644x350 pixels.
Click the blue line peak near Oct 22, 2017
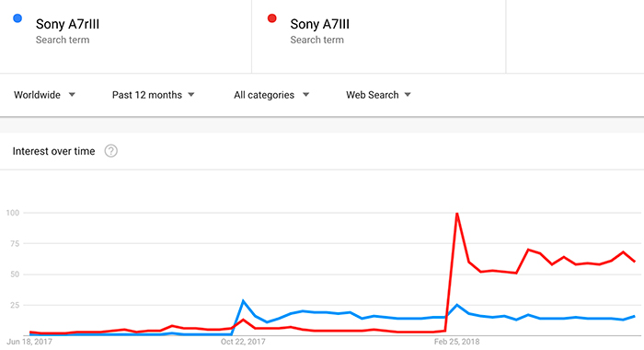243,301
